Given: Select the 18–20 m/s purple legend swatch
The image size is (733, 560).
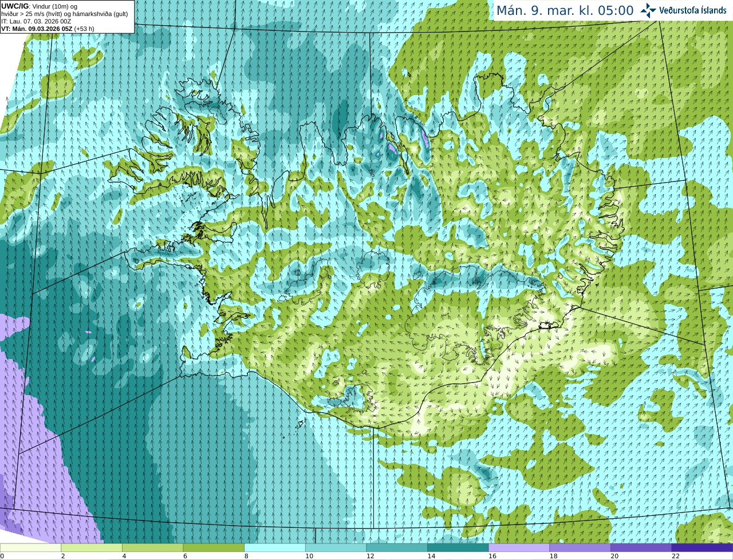Looking at the screenshot, I should click(x=580, y=547).
